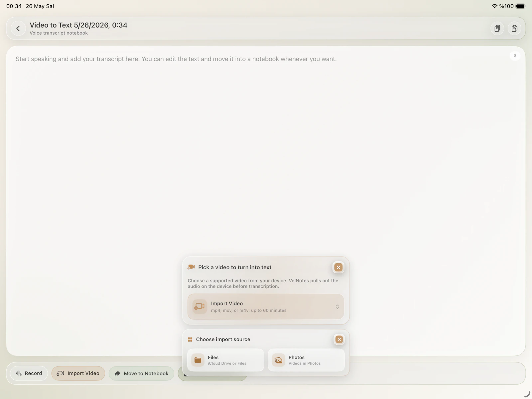Tap the status bar date "26 May Sal"
Viewport: 532px width, 399px height.
point(40,6)
